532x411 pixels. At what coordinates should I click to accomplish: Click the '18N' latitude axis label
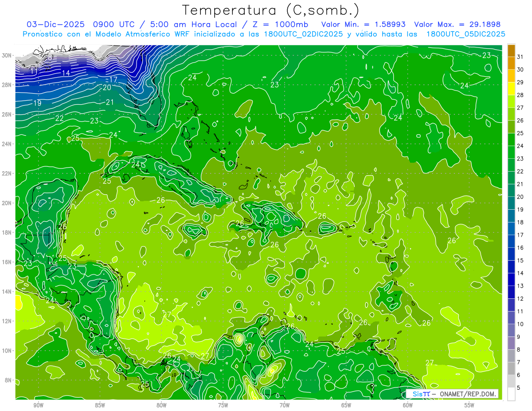(7, 232)
